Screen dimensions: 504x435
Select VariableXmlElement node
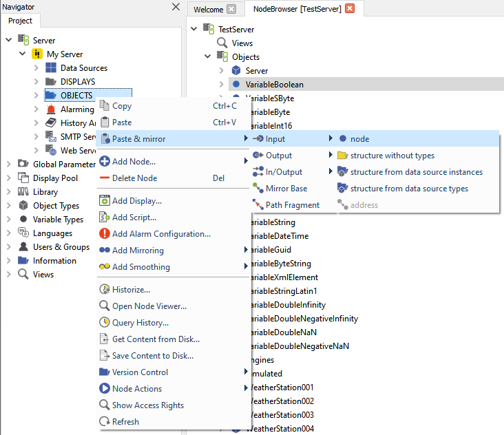(284, 277)
